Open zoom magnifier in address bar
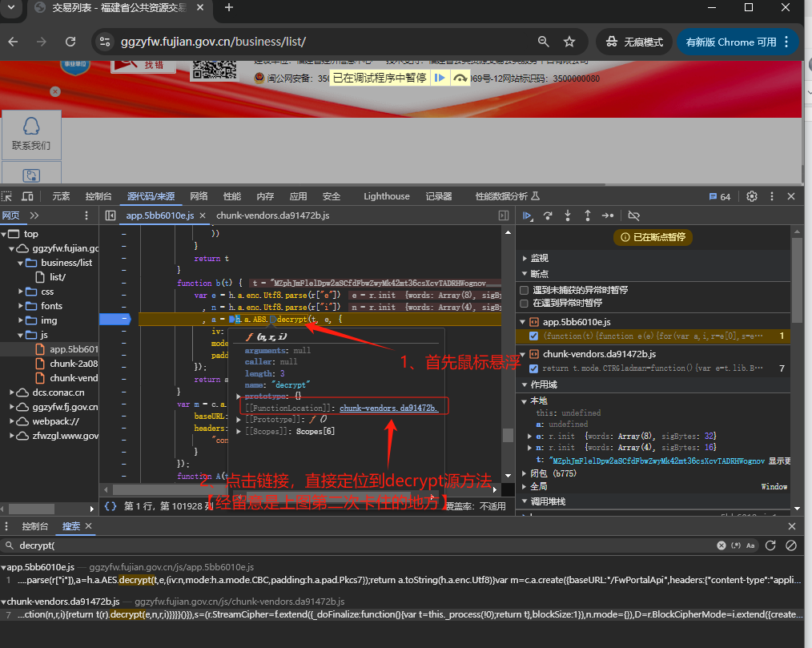 (x=543, y=42)
